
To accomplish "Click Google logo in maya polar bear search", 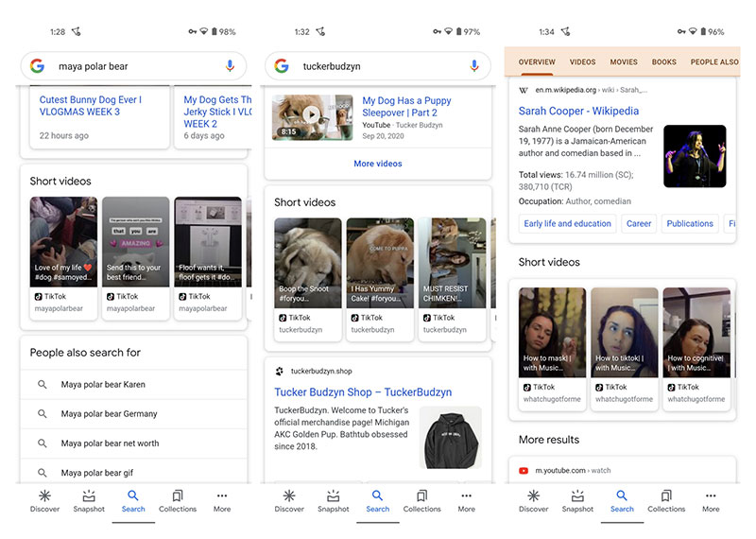I will pos(37,65).
